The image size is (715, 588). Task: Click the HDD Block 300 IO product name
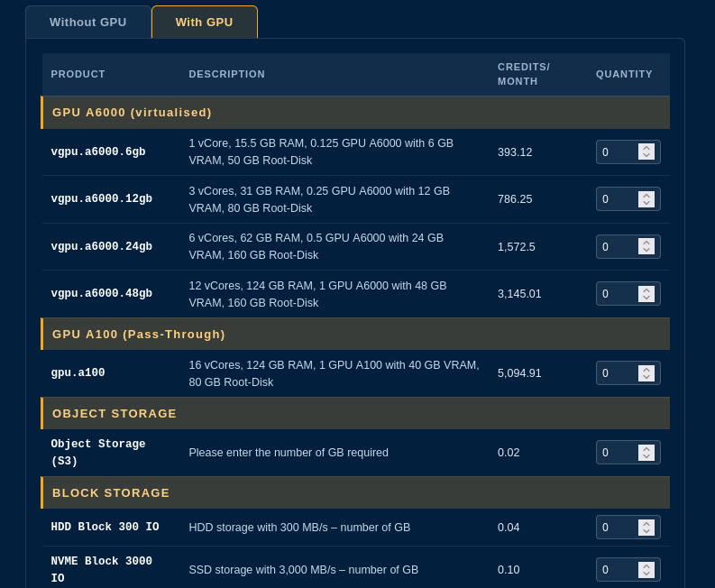point(105,527)
